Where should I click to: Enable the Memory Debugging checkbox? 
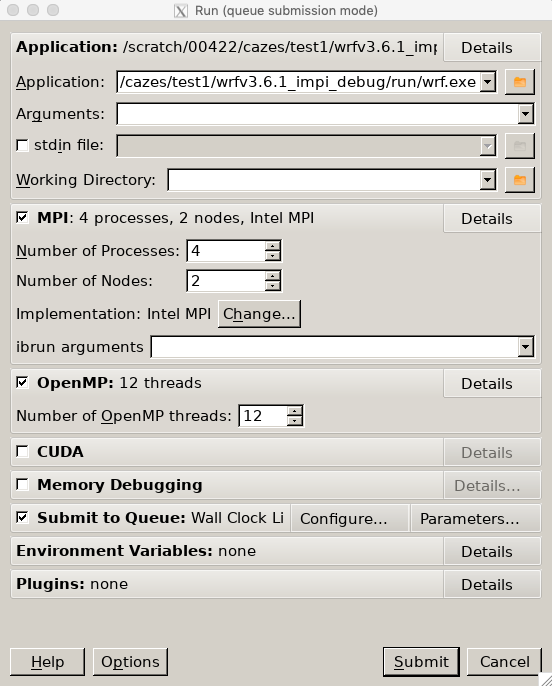pyautogui.click(x=22, y=485)
